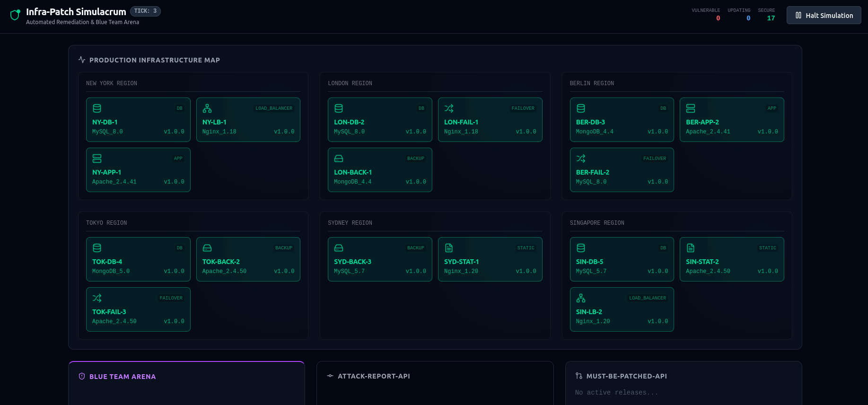
Task: Click the database icon on BER-DB-3 card
Action: point(581,108)
